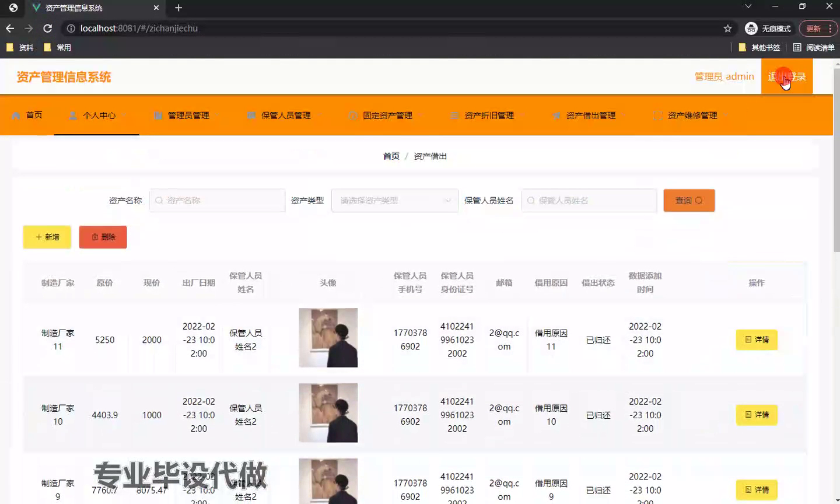Image resolution: width=840 pixels, height=504 pixels.
Task: Reload the page with the refresh icon
Action: click(48, 28)
